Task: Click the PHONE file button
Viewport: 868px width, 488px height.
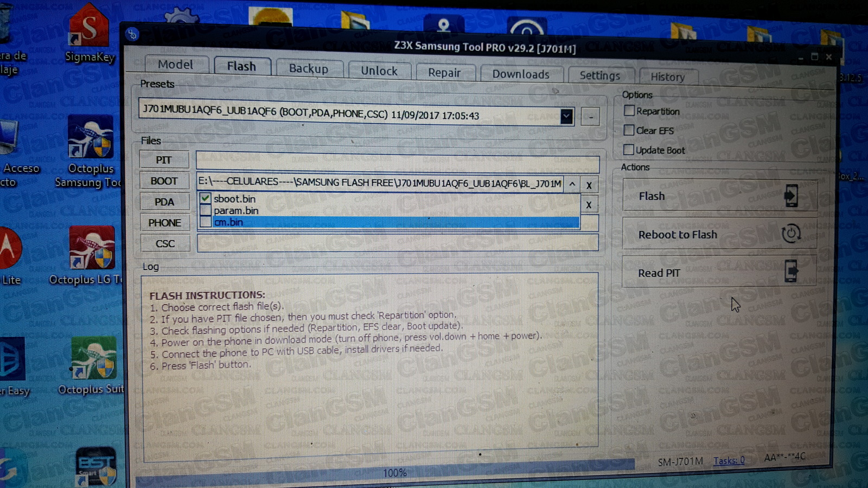Action: coord(165,222)
